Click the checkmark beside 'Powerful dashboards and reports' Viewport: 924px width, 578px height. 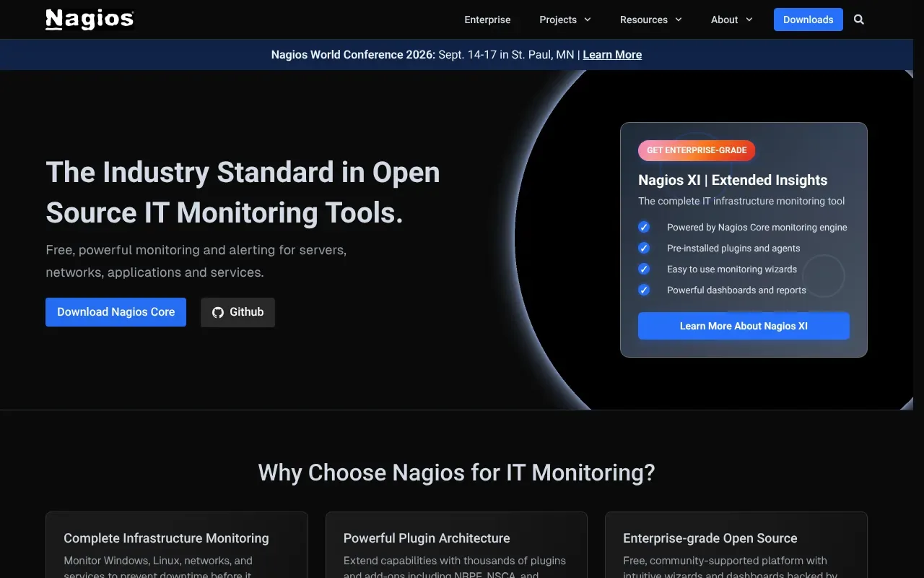644,290
